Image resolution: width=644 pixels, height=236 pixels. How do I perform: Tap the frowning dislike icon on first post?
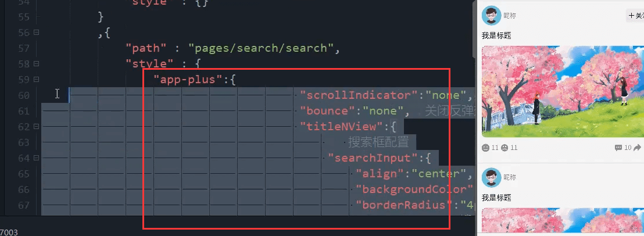click(x=505, y=148)
